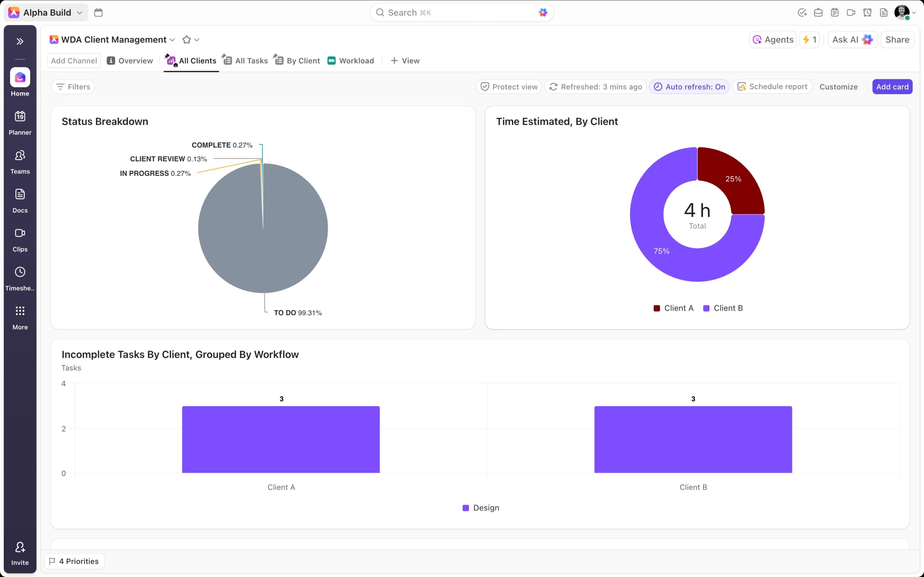Image resolution: width=924 pixels, height=577 pixels.
Task: Toggle Auto refresh On setting
Action: (x=689, y=86)
